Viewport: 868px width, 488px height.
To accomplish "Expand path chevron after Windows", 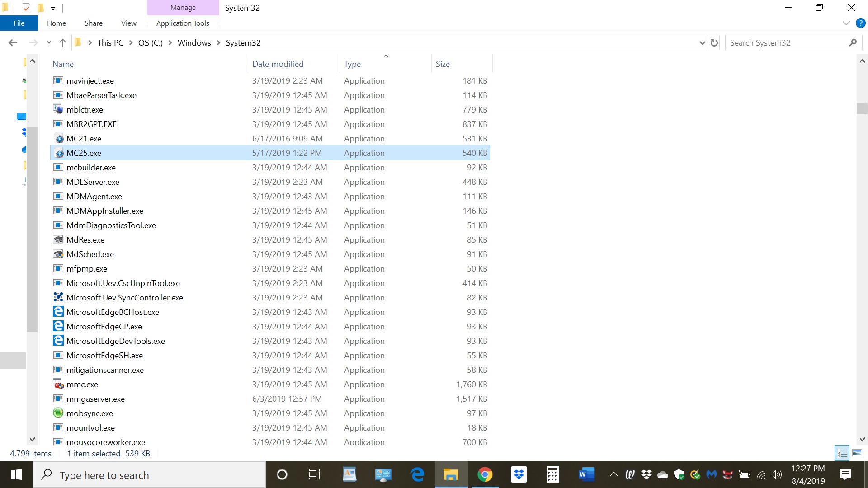I will (218, 42).
